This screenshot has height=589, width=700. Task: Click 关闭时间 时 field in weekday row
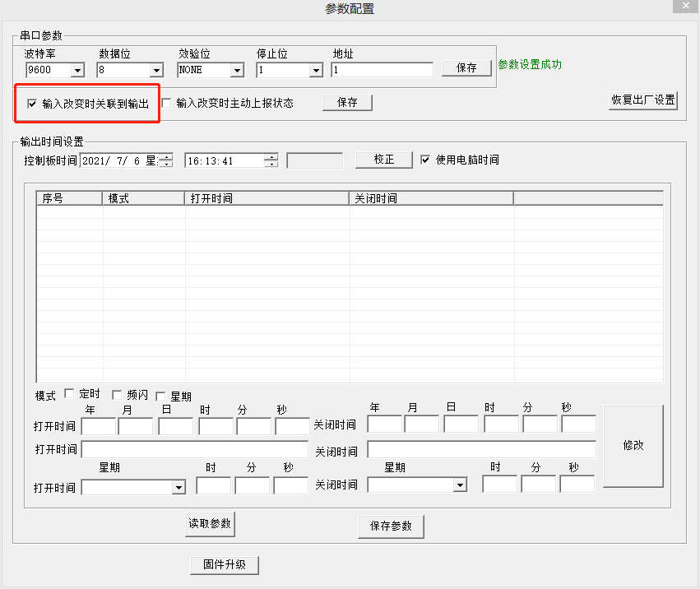pos(499,484)
